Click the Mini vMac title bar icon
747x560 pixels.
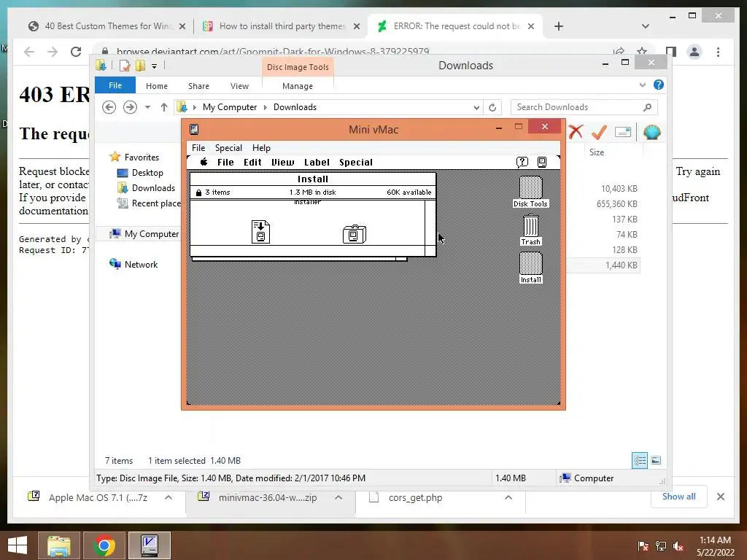tap(194, 129)
